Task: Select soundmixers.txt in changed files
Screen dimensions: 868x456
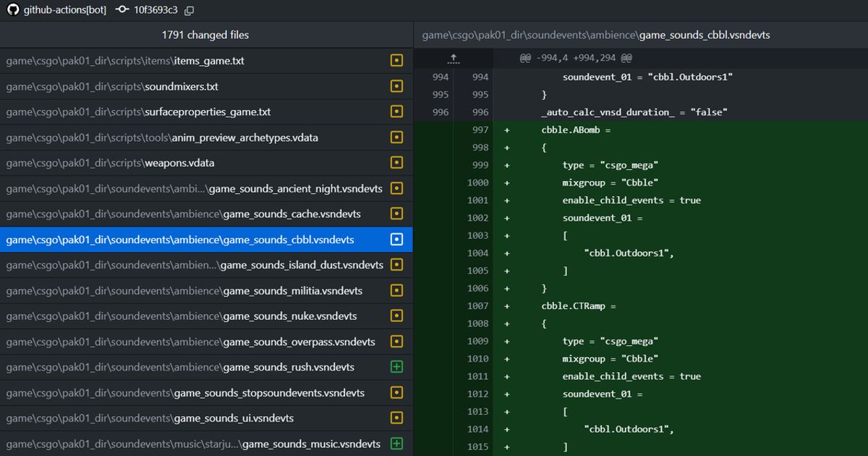Action: [206, 86]
